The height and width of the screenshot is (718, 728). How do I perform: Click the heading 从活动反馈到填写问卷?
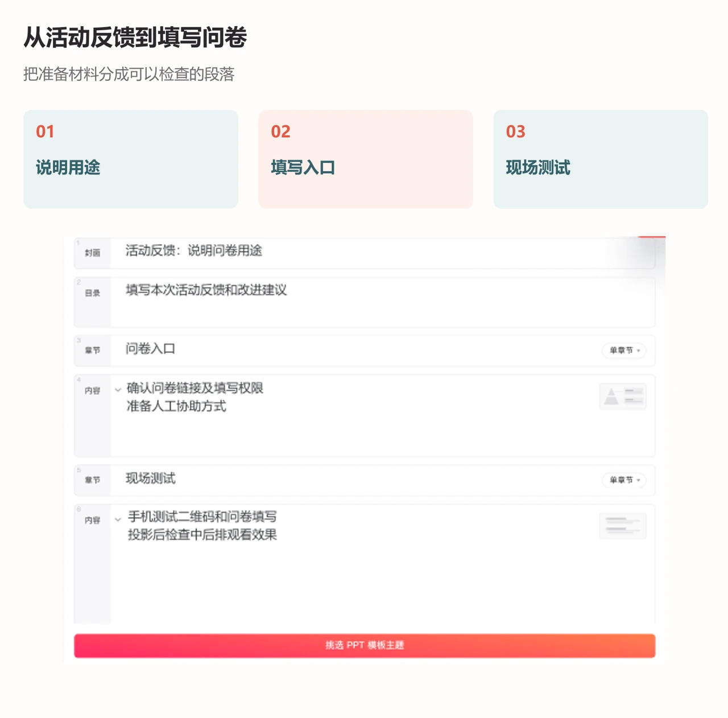coord(135,38)
